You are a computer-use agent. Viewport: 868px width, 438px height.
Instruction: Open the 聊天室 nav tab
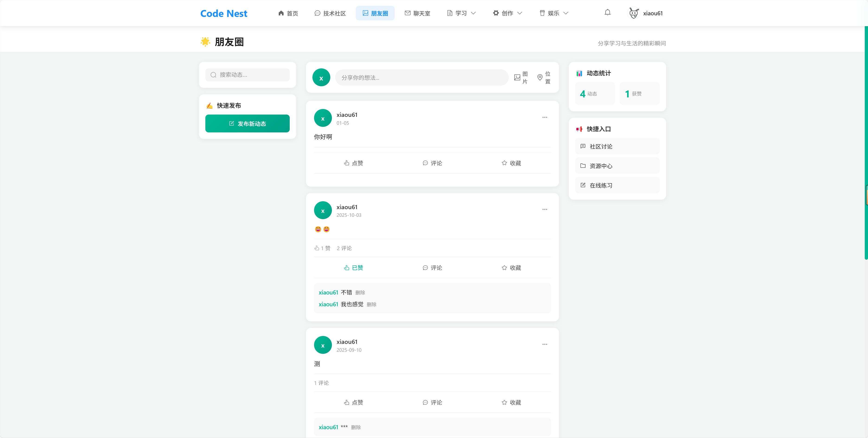[417, 13]
